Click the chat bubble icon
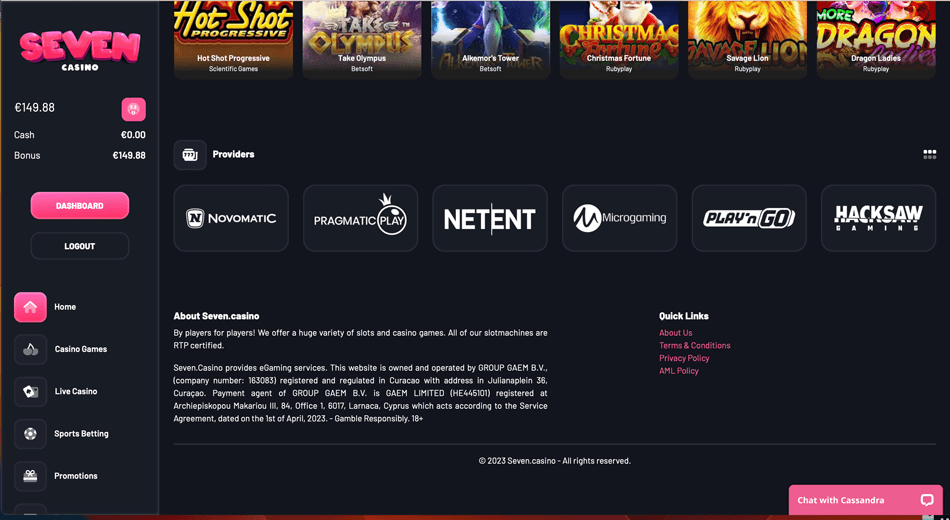This screenshot has height=520, width=950. [x=926, y=500]
